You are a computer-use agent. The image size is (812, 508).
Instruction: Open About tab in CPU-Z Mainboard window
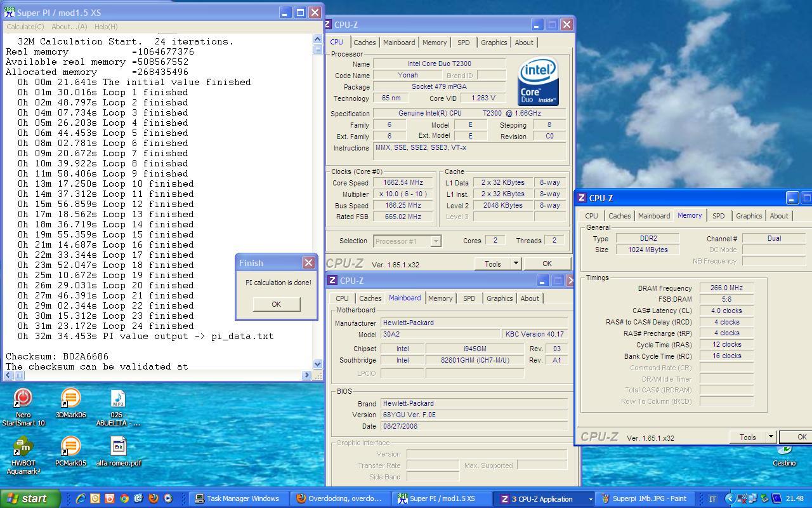pyautogui.click(x=530, y=298)
